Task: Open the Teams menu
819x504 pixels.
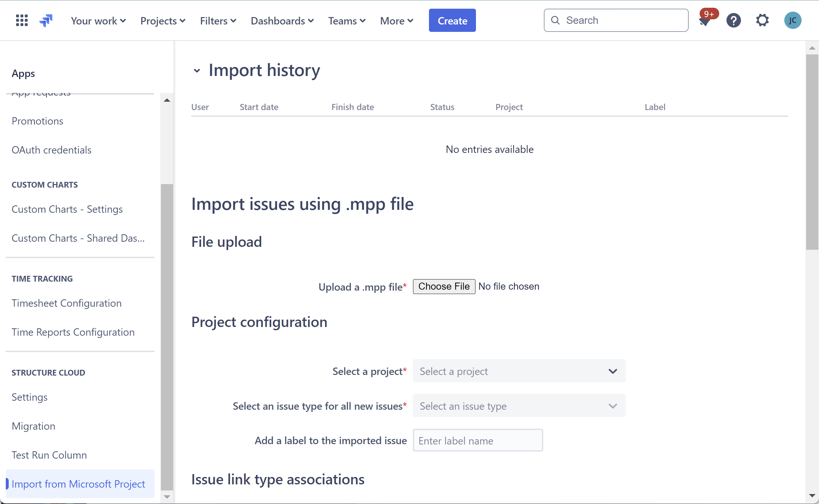Action: pos(347,21)
